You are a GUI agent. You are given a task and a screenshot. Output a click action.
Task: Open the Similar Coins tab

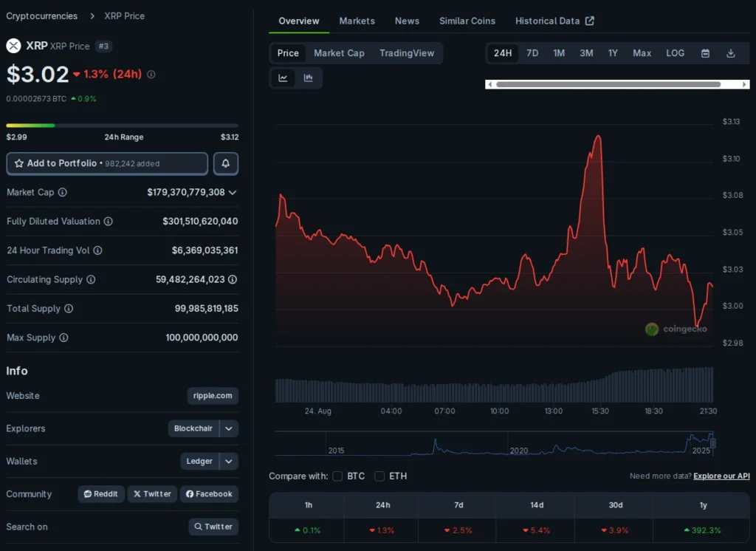tap(467, 21)
